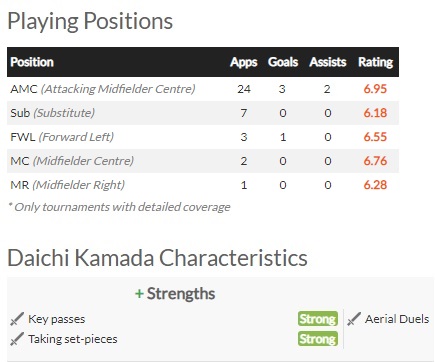Image resolution: width=435 pixels, height=362 pixels.
Task: Click the green plus icon before Strengths
Action: coord(139,294)
